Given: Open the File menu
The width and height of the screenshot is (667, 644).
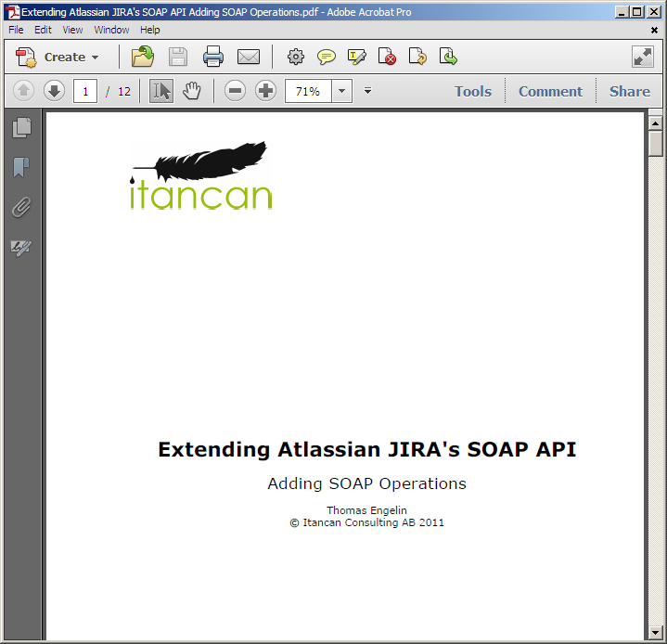Looking at the screenshot, I should point(16,30).
